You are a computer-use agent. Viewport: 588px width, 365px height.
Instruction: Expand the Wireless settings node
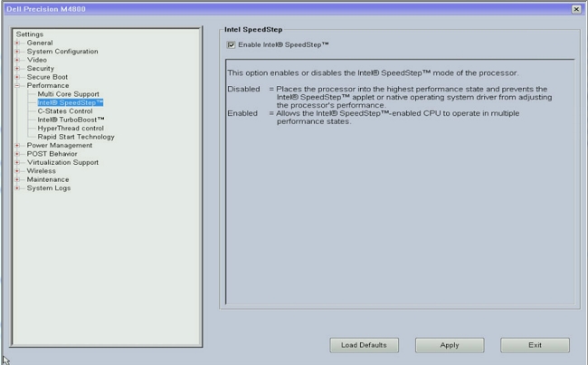click(17, 171)
